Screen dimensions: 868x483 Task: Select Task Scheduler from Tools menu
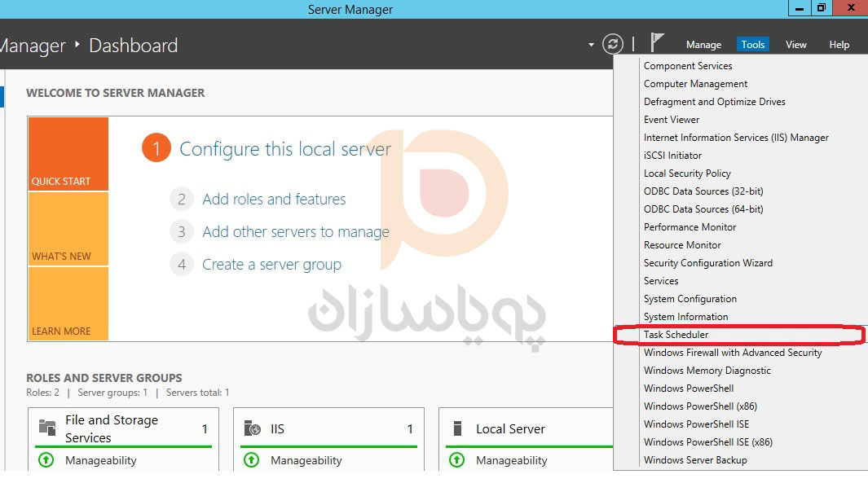676,335
